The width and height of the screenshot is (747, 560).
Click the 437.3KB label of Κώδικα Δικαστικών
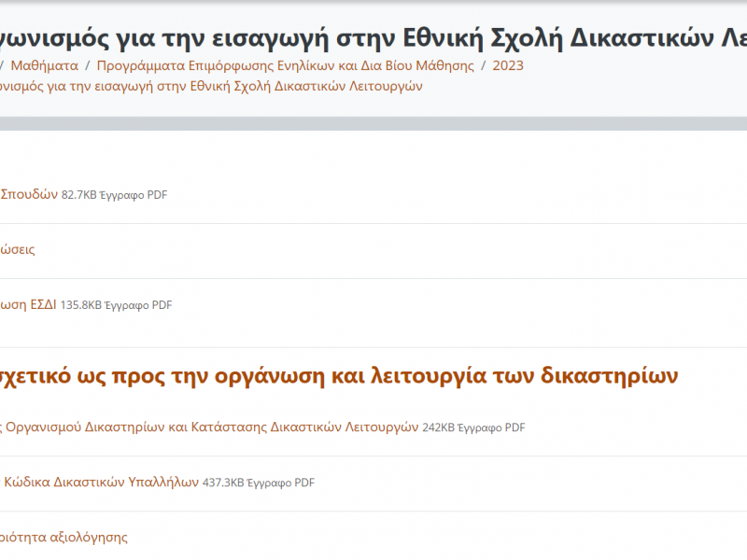[x=224, y=483]
